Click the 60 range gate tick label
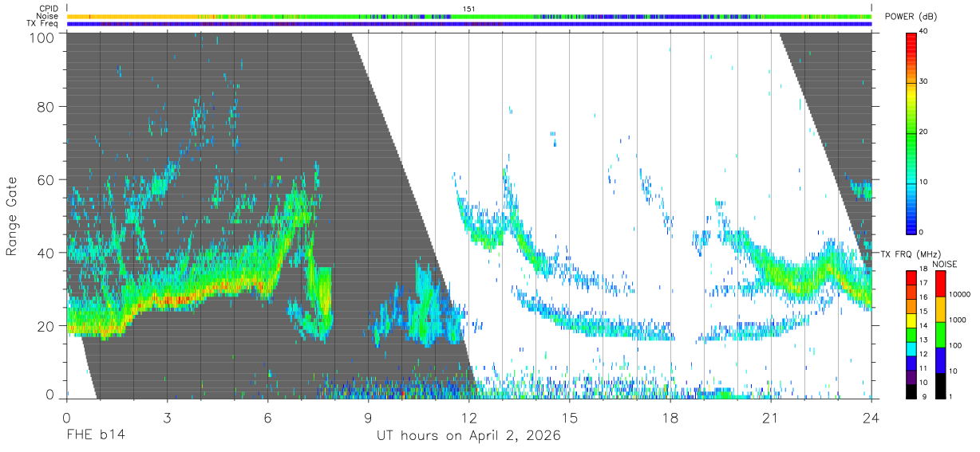Image resolution: width=980 pixels, height=452 pixels. [46, 180]
